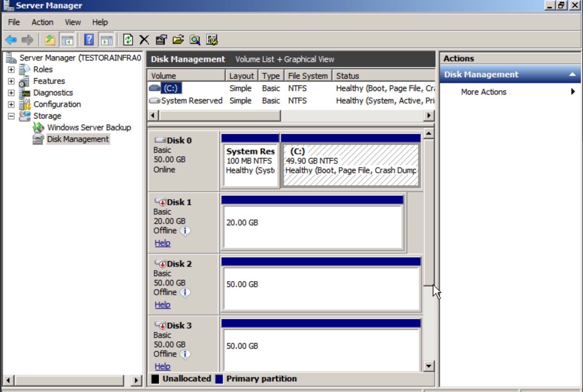Expand the Diagnostics tree node
The width and height of the screenshot is (583, 392).
(11, 93)
